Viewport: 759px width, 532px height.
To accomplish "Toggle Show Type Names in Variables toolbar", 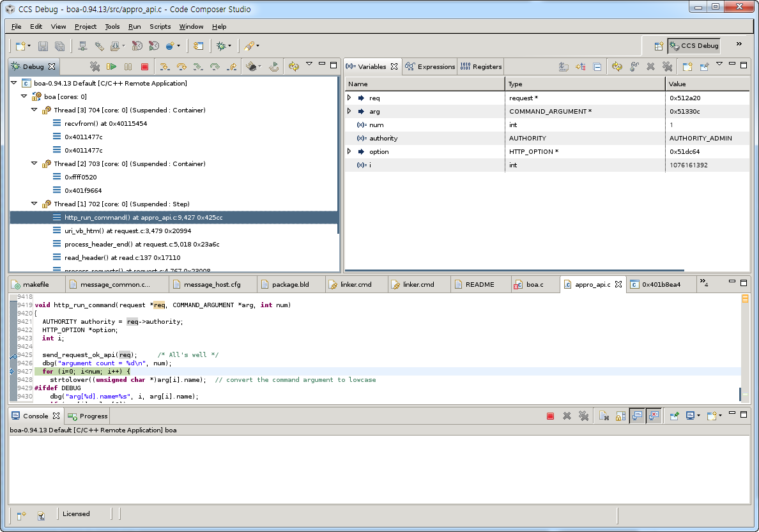I will [x=563, y=66].
